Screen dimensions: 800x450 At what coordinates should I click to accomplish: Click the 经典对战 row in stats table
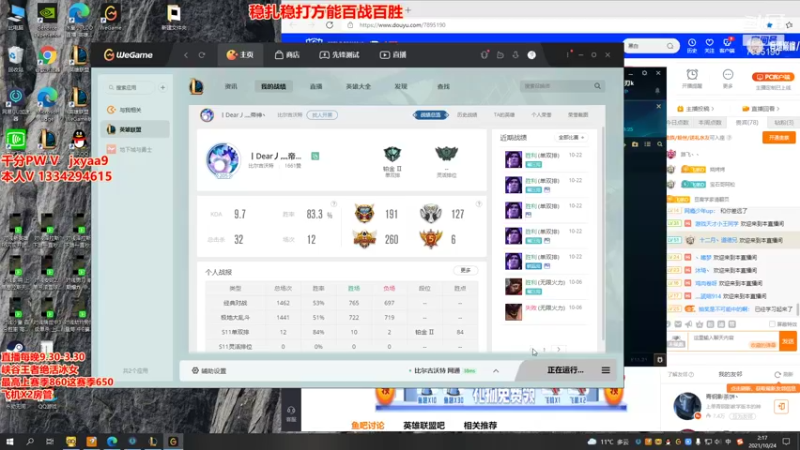pos(341,303)
